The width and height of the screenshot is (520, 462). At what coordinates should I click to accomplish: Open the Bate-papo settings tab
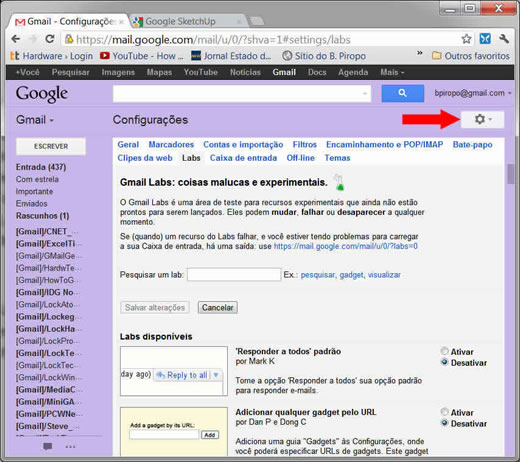point(472,145)
